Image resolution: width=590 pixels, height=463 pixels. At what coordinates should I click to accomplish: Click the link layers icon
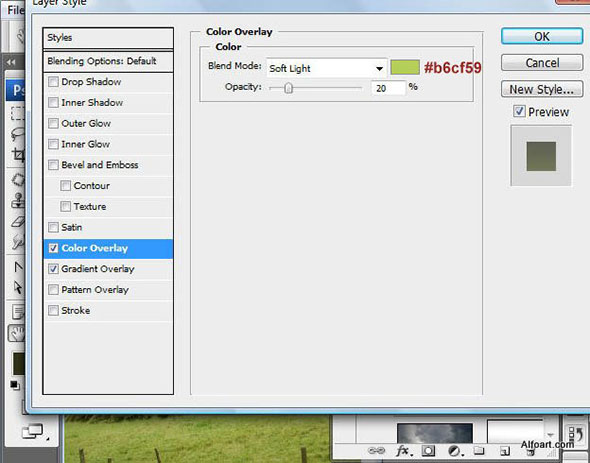tap(376, 450)
